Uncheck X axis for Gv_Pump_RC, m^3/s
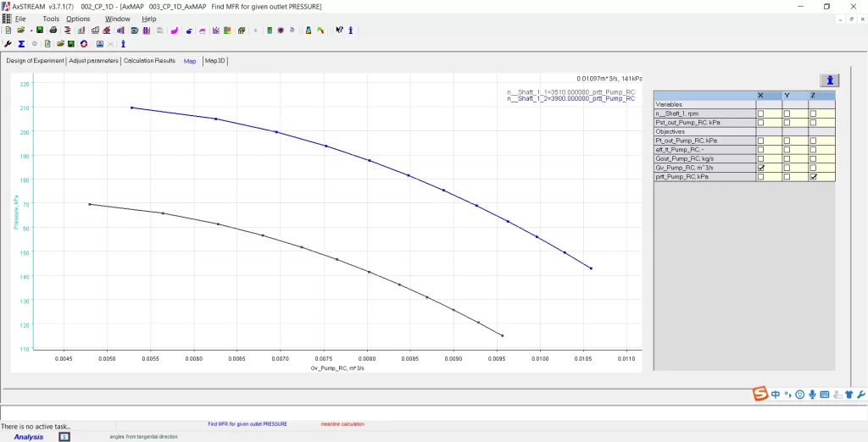 (760, 168)
